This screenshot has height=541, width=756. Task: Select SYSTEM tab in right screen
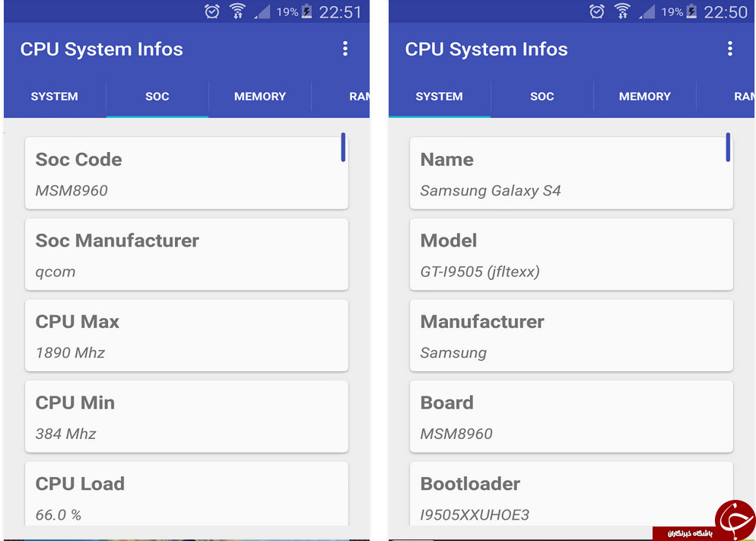tap(440, 97)
